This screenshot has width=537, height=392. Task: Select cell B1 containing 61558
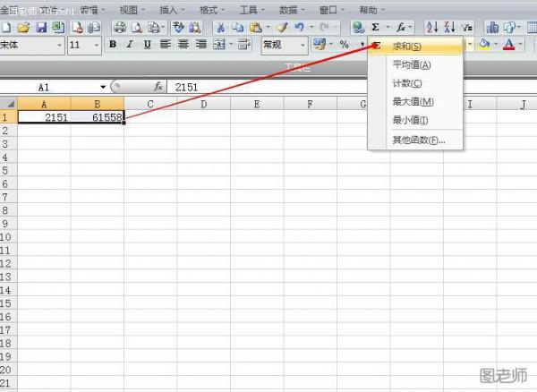pos(98,117)
